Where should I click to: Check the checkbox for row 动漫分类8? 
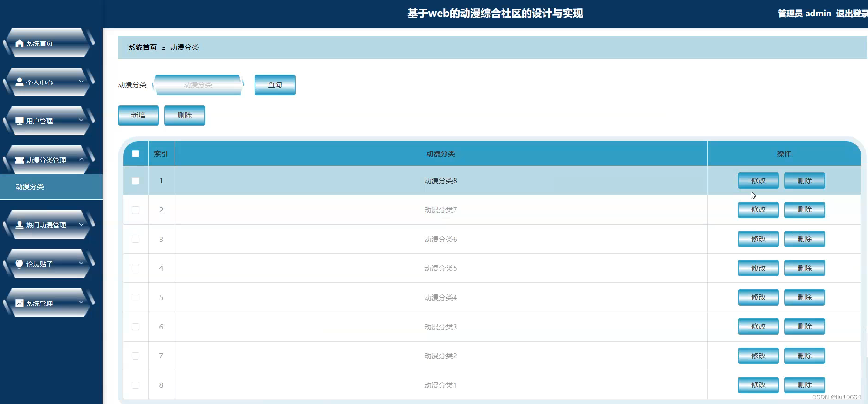coord(136,181)
